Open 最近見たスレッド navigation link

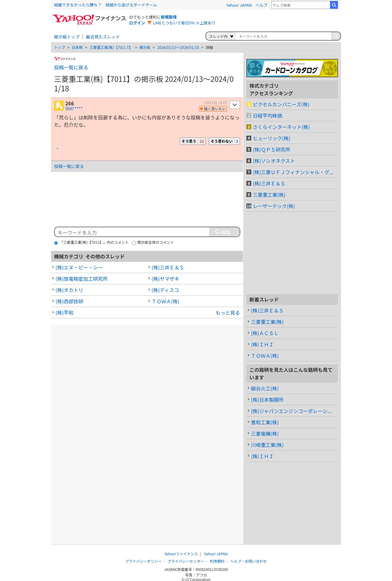(x=103, y=37)
